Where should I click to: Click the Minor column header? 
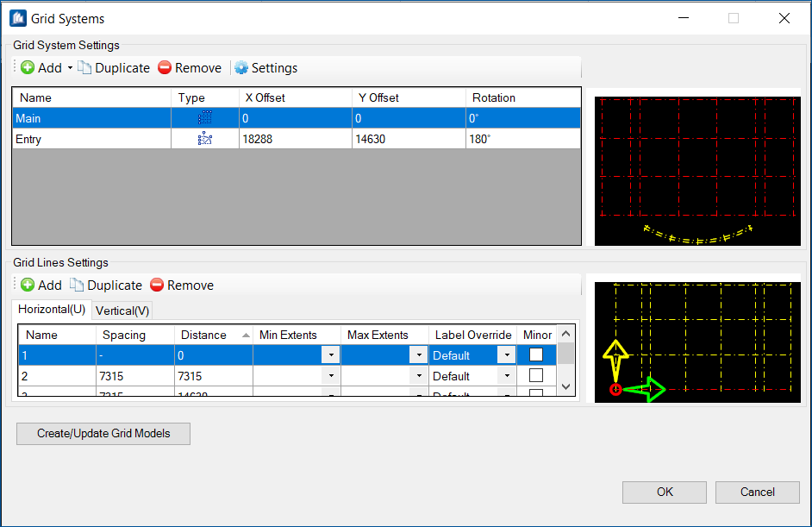coord(537,335)
